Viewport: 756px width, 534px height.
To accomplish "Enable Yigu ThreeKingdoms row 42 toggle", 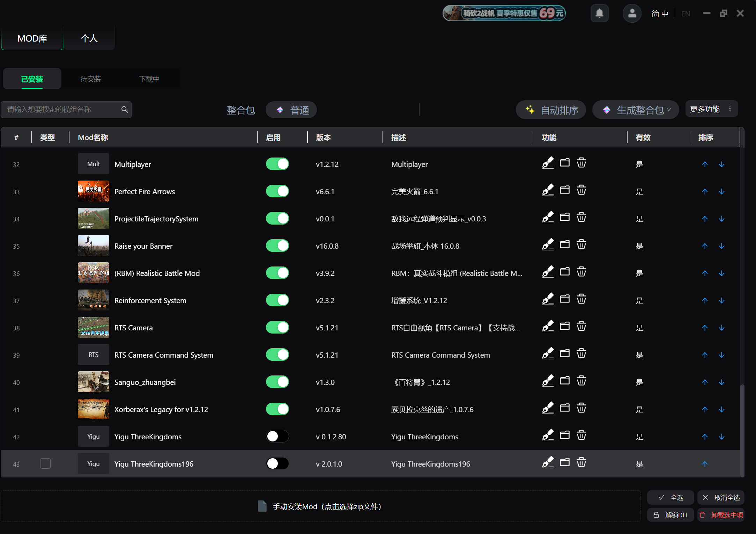I will pyautogui.click(x=277, y=437).
